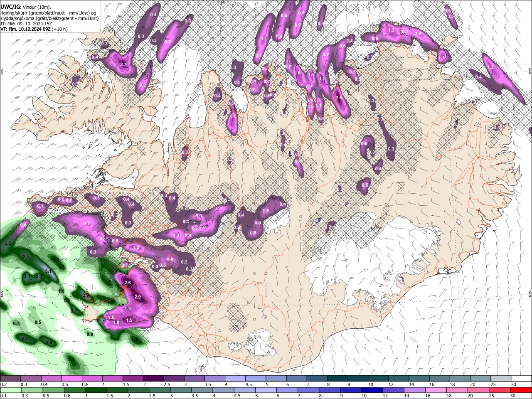Click the 3.7 rain value in green area
The image size is (532, 399).
pos(39,276)
